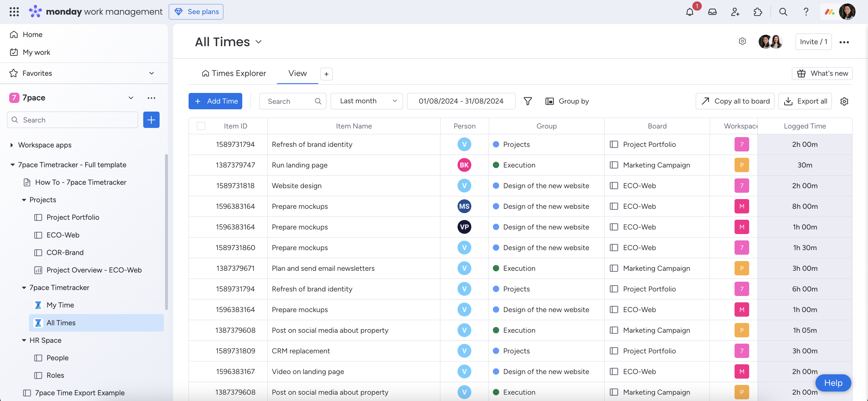Image resolution: width=868 pixels, height=401 pixels.
Task: Click the filter funnel icon
Action: point(528,101)
